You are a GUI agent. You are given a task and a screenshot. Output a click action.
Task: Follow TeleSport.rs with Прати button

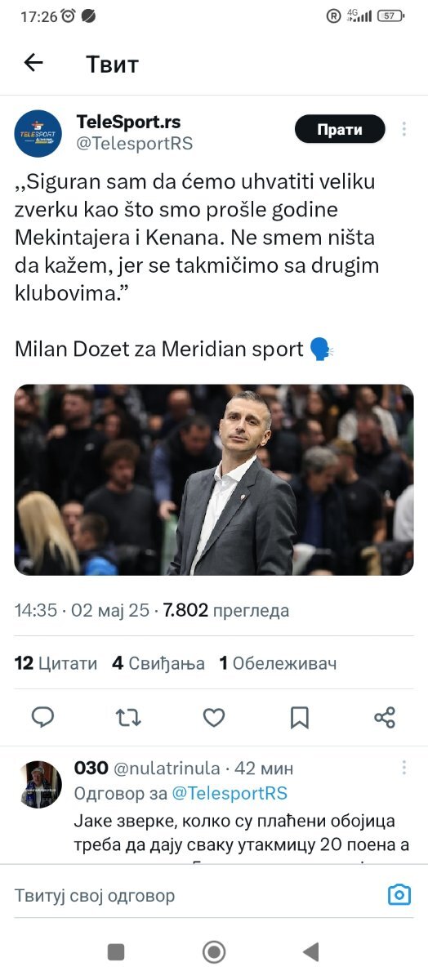pyautogui.click(x=340, y=129)
